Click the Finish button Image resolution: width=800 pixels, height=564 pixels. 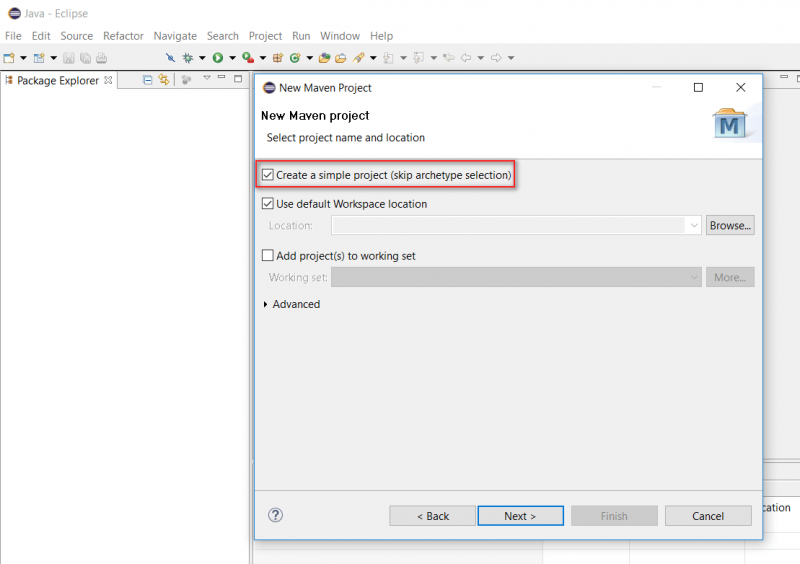[614, 516]
